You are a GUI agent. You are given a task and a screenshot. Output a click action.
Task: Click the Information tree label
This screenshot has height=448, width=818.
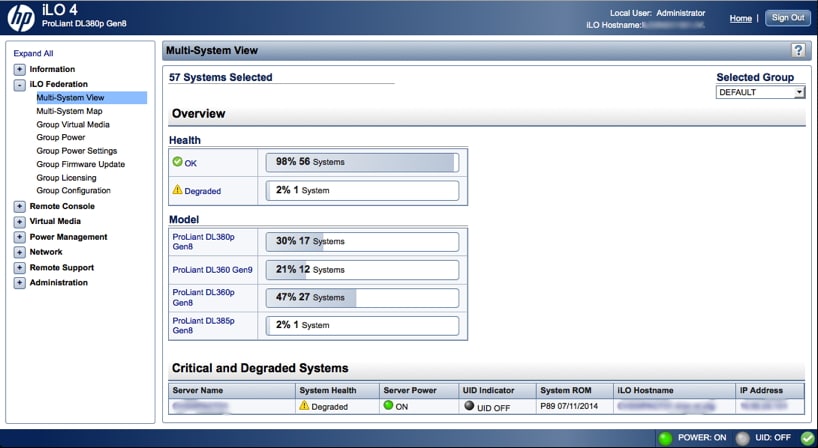52,69
